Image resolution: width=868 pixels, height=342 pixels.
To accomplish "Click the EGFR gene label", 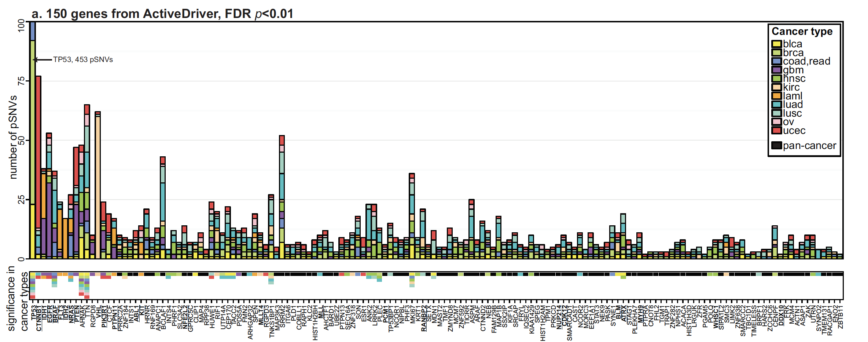I will click(x=50, y=314).
